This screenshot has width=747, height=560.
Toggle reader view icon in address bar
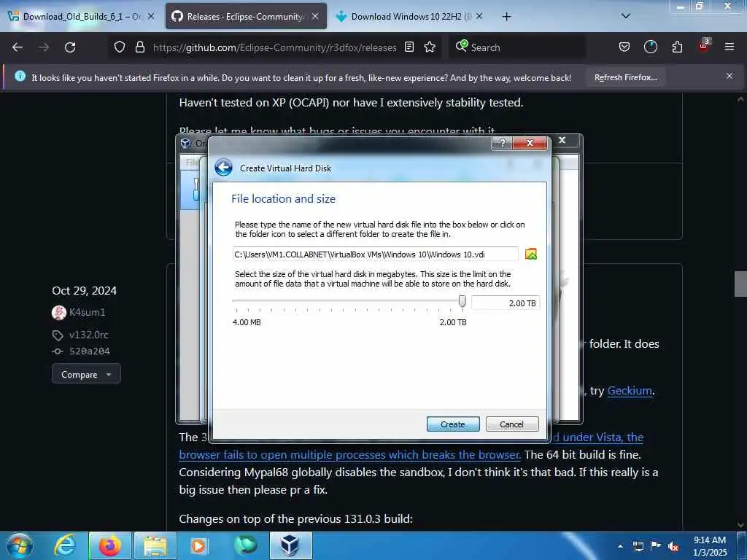(x=409, y=47)
